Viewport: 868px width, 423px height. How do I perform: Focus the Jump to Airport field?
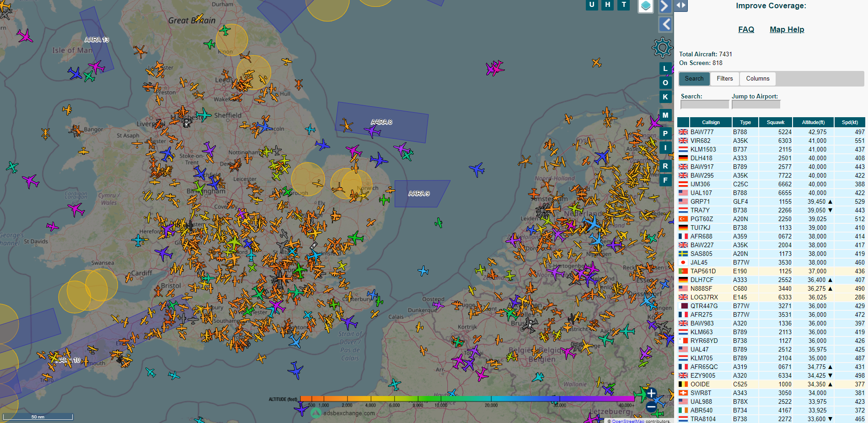756,104
